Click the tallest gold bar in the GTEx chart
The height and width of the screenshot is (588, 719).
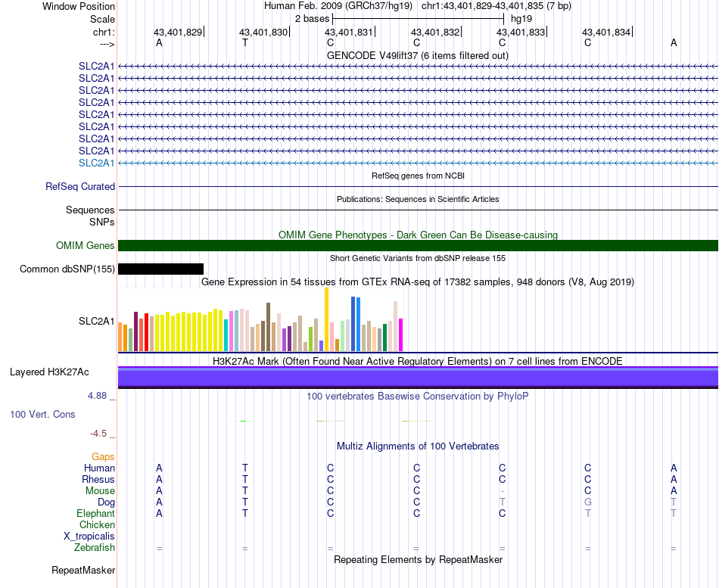(326, 319)
